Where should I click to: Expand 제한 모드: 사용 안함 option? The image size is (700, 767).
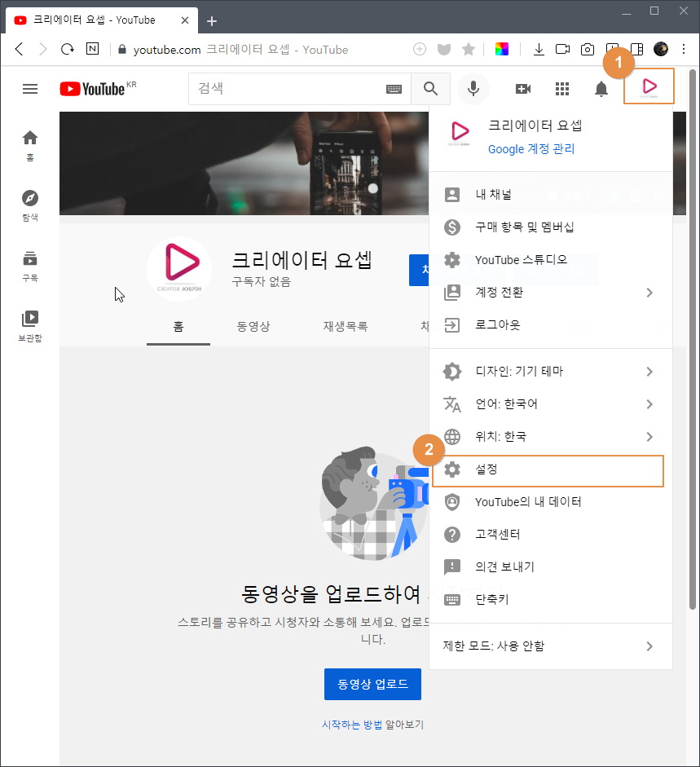point(551,646)
